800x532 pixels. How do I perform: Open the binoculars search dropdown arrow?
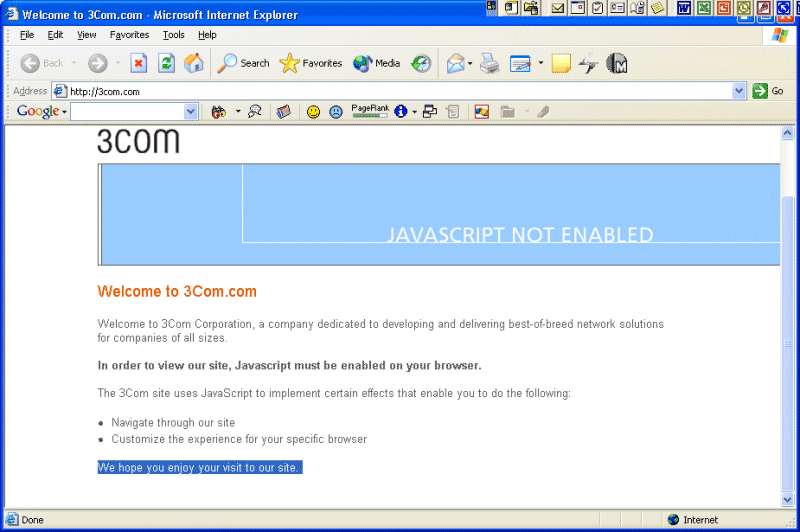pyautogui.click(x=238, y=111)
